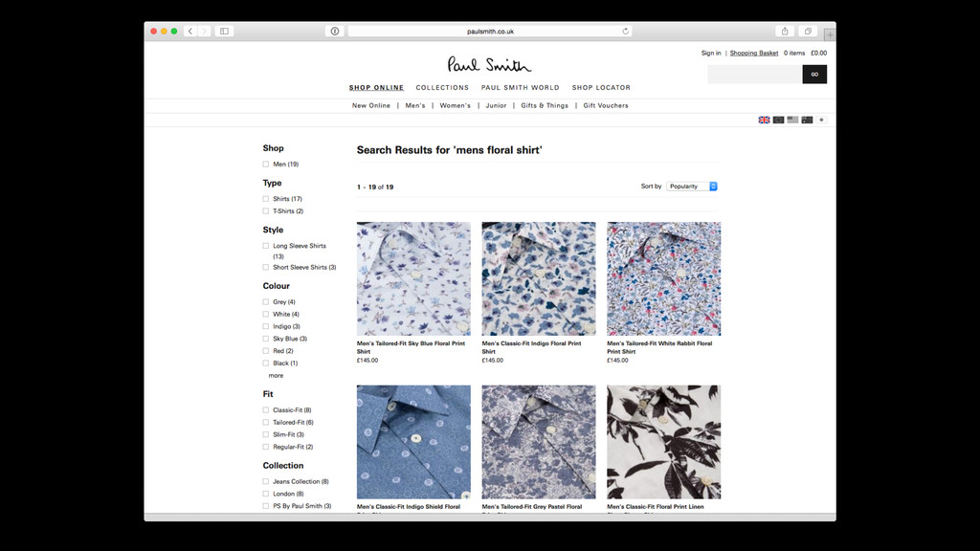Show all tabs with the tab overview icon

[808, 32]
